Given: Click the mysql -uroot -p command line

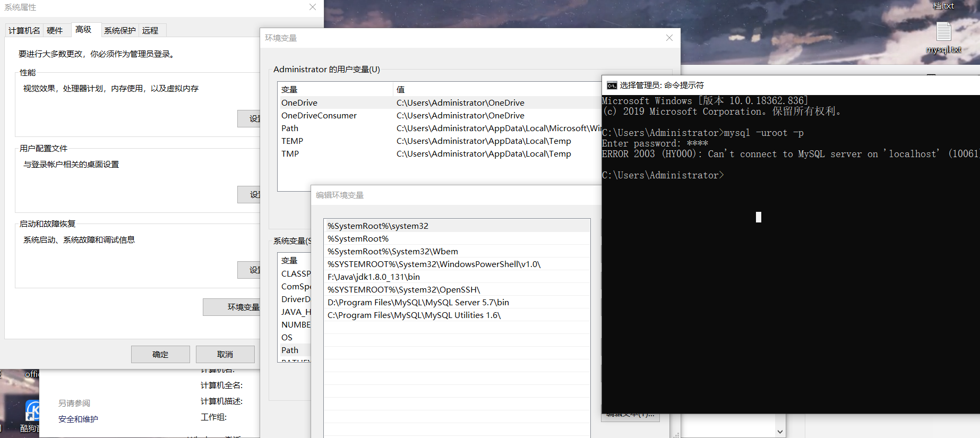Looking at the screenshot, I should [703, 133].
